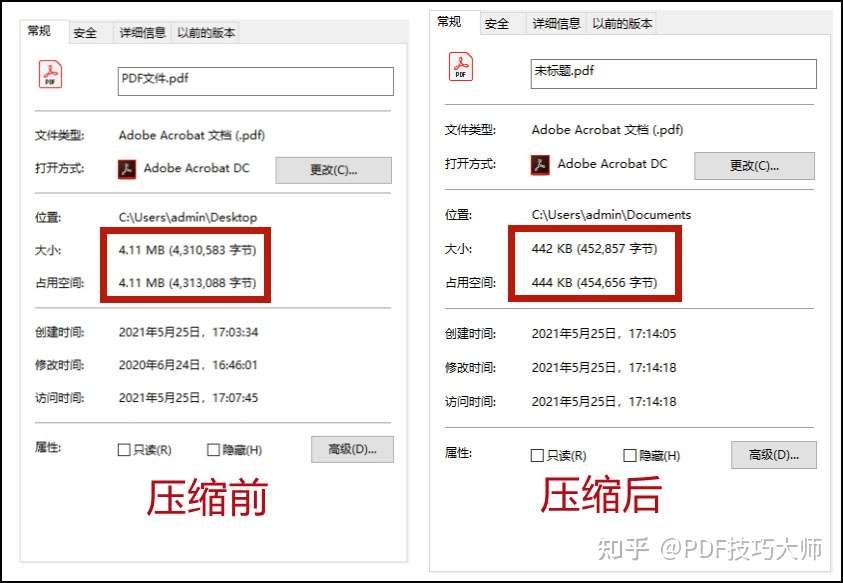Click the PDF file icon in PDF文件.pdf dialog
Viewport: 843px width, 583px height.
[50, 75]
